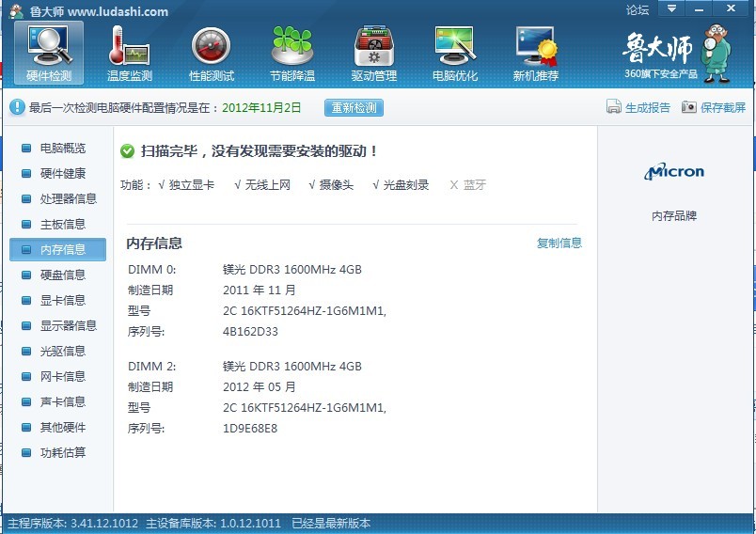Click the printer icon beside 生成报告

coord(613,106)
